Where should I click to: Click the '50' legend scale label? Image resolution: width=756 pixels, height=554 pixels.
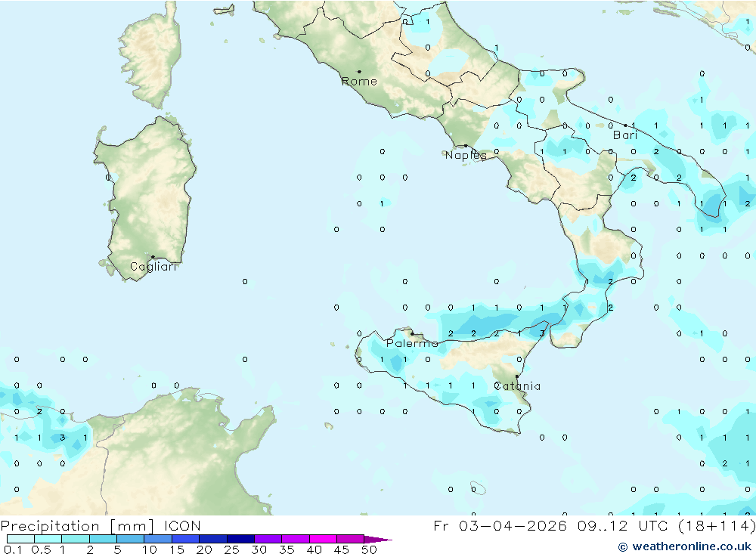click(369, 549)
